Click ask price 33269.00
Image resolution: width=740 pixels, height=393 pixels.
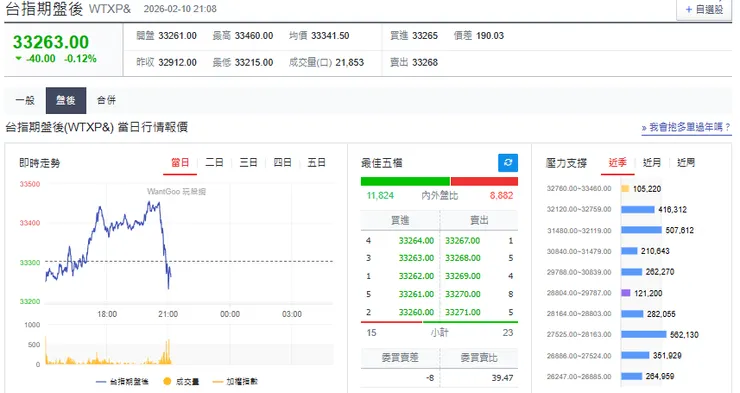pyautogui.click(x=462, y=276)
